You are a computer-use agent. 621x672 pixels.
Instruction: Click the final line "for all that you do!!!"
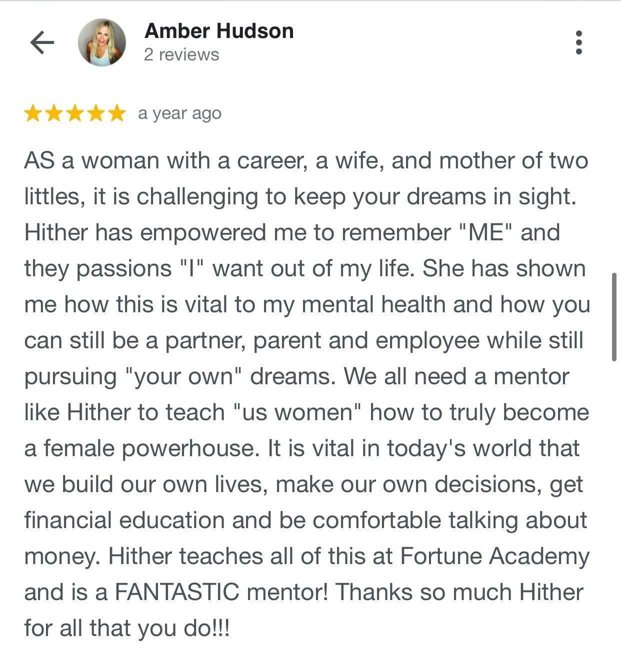(x=126, y=629)
